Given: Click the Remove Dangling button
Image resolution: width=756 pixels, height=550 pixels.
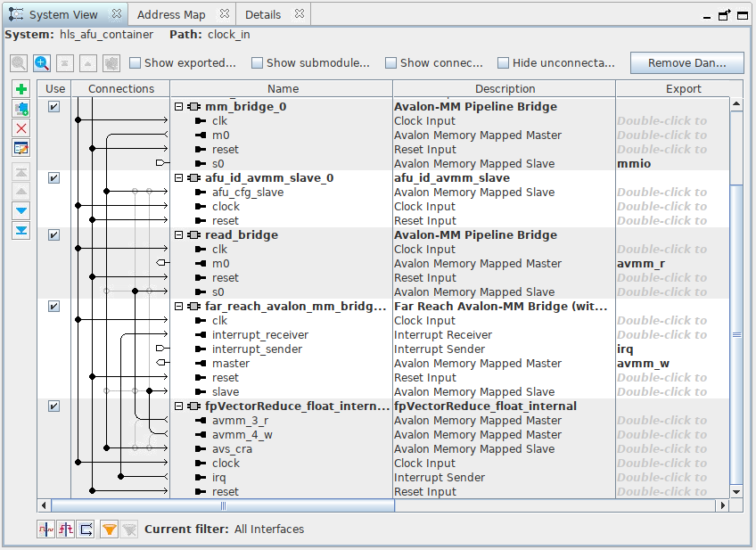Looking at the screenshot, I should pyautogui.click(x=686, y=63).
